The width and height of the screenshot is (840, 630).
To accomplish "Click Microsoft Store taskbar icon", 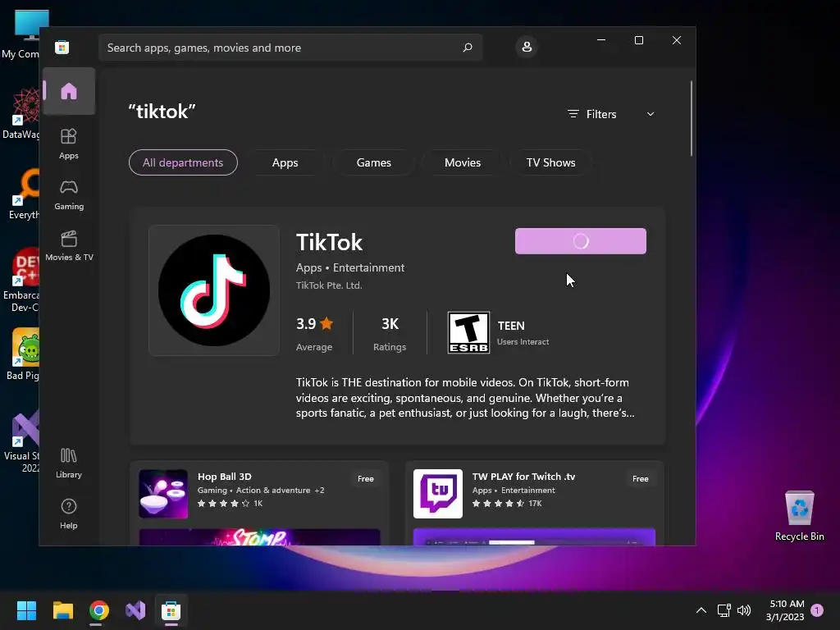I will [x=171, y=610].
